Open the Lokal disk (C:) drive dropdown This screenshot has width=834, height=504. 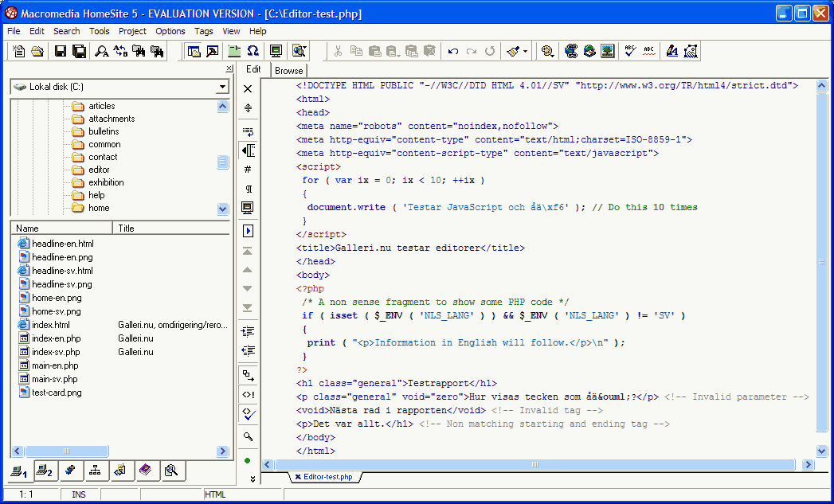223,87
